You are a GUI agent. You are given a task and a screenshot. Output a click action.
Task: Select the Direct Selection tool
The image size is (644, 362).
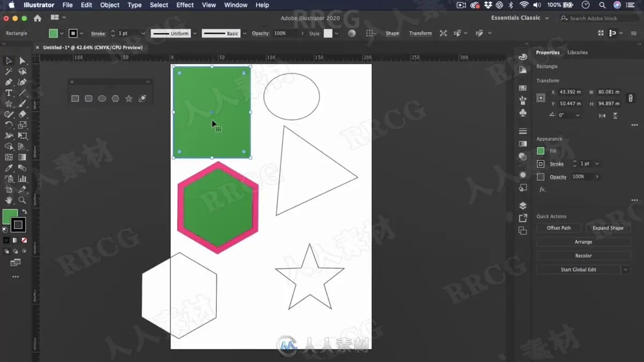click(x=23, y=61)
